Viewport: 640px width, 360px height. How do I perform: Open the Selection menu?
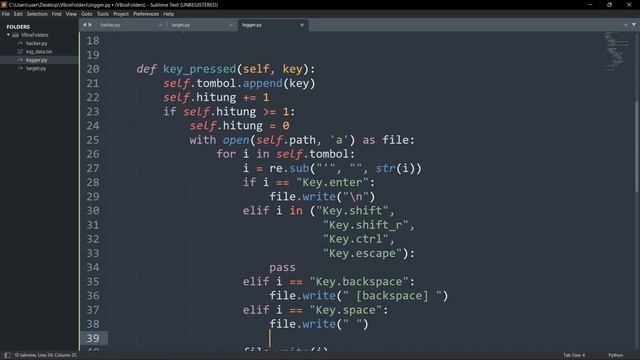pos(37,14)
